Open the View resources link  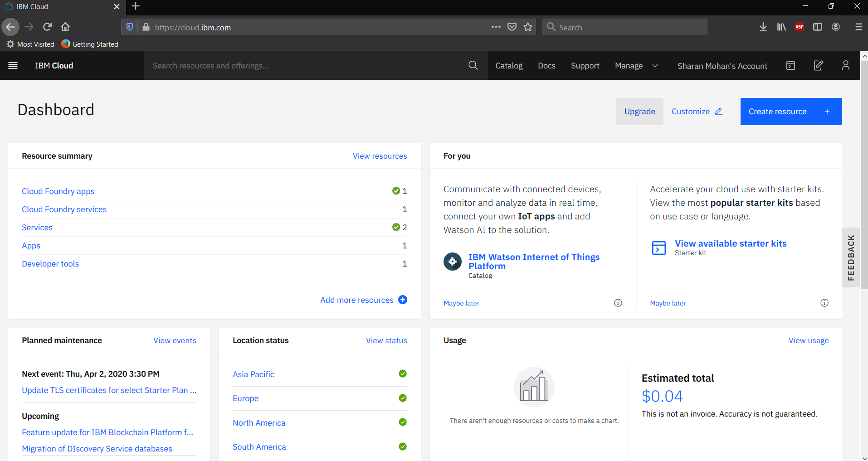[380, 156]
